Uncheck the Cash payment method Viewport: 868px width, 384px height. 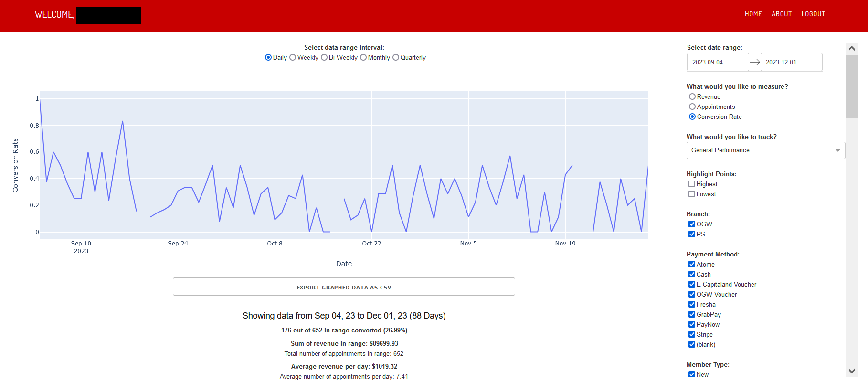point(692,274)
